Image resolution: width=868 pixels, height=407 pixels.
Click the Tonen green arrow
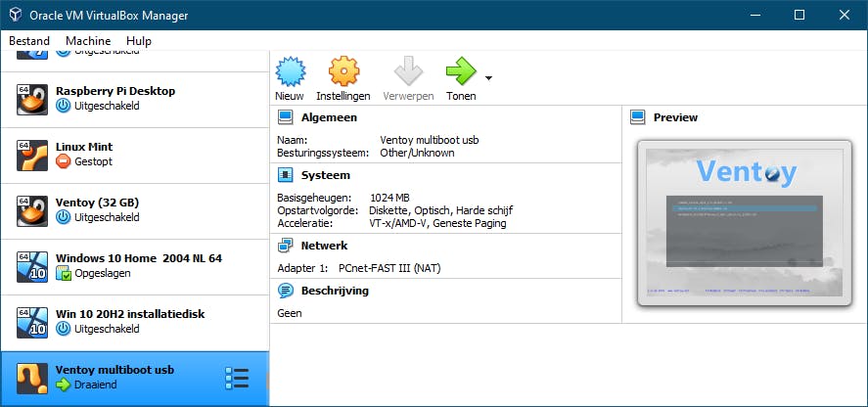(461, 70)
